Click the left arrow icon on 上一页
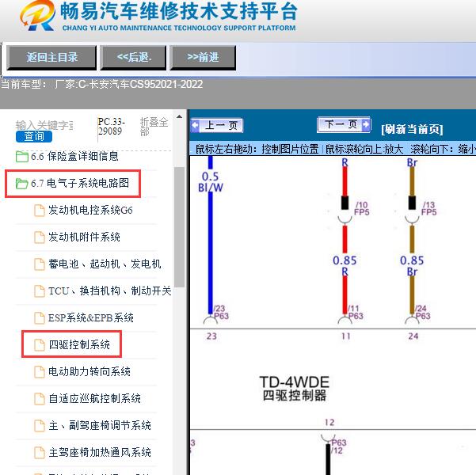The image size is (476, 475). coord(195,126)
